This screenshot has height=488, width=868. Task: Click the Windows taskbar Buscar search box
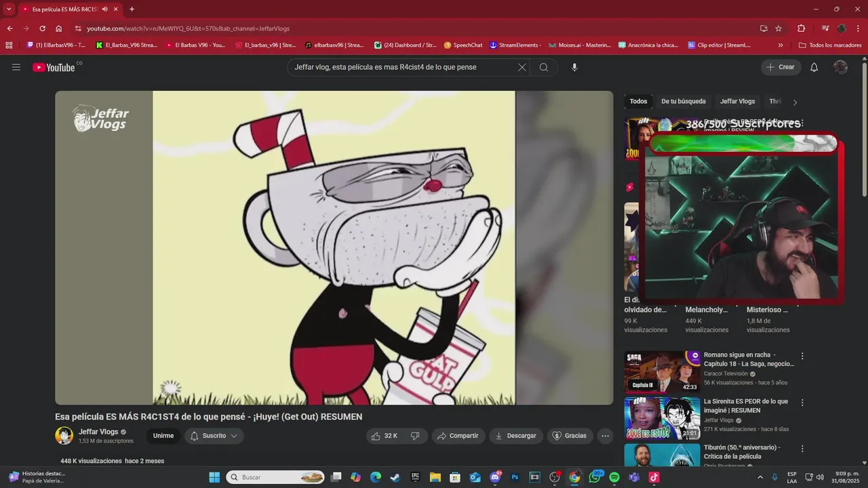(275, 477)
